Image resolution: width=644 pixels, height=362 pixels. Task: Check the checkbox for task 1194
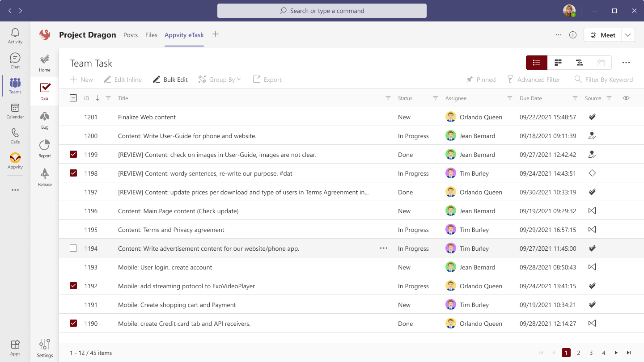pos(73,248)
